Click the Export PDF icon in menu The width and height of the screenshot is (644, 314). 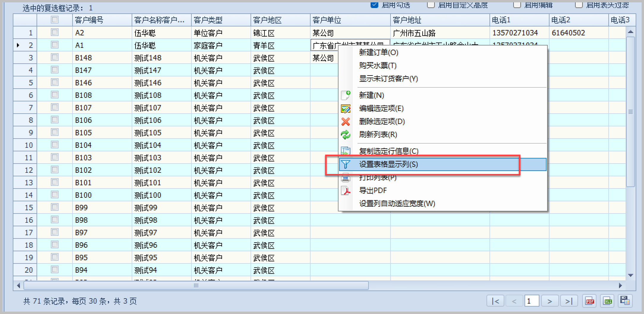[346, 191]
